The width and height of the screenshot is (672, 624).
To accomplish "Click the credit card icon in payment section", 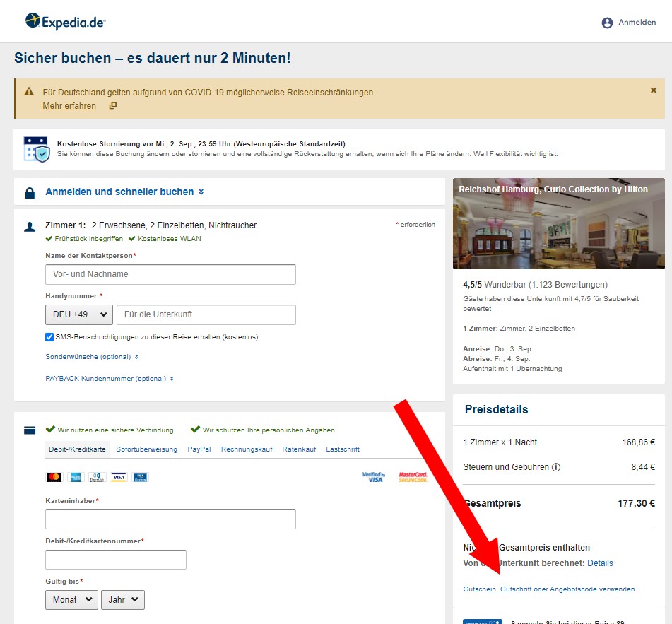I will [x=30, y=430].
